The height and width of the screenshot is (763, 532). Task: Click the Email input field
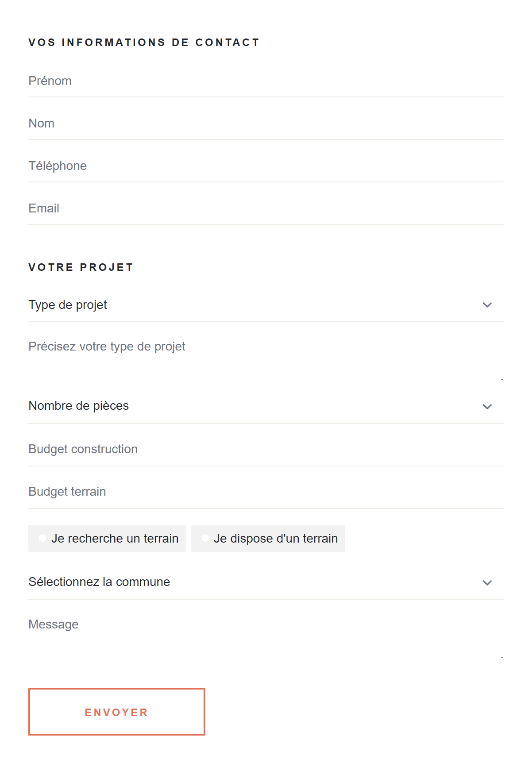266,209
